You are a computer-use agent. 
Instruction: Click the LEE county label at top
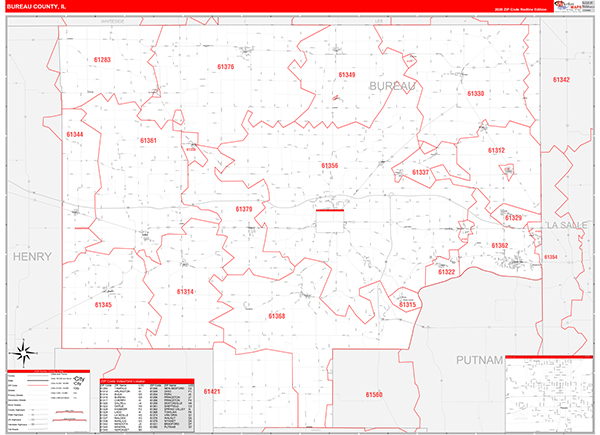click(x=379, y=21)
